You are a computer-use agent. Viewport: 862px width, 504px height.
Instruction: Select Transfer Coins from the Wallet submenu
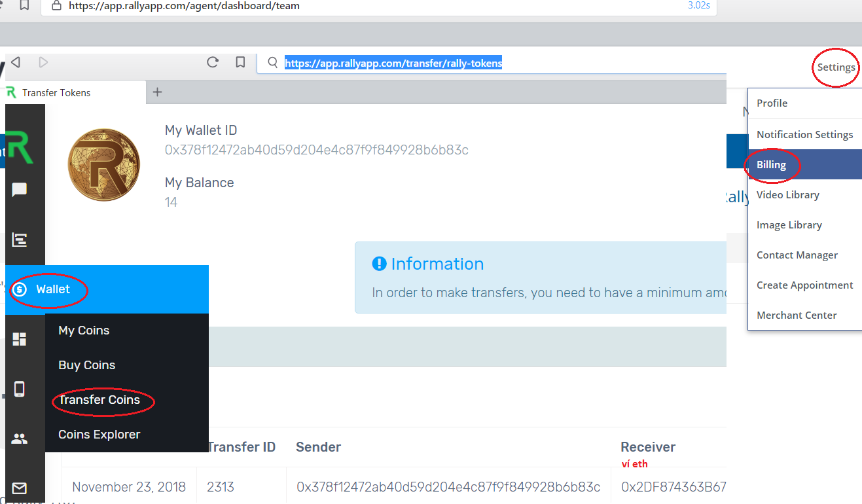(x=99, y=400)
